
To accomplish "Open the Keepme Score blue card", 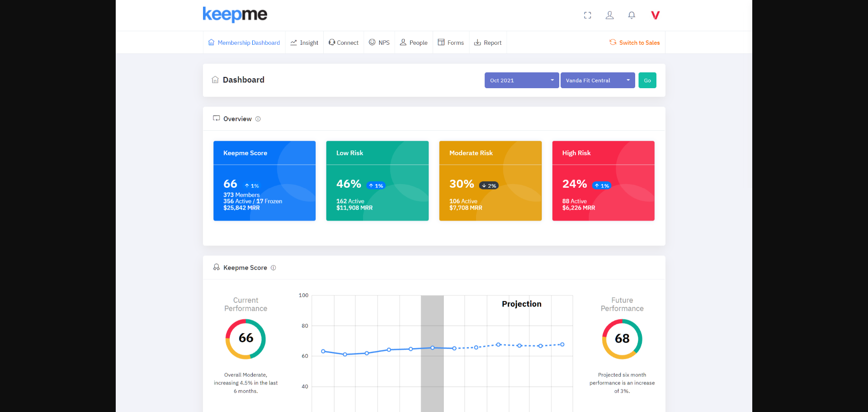I will tap(264, 181).
